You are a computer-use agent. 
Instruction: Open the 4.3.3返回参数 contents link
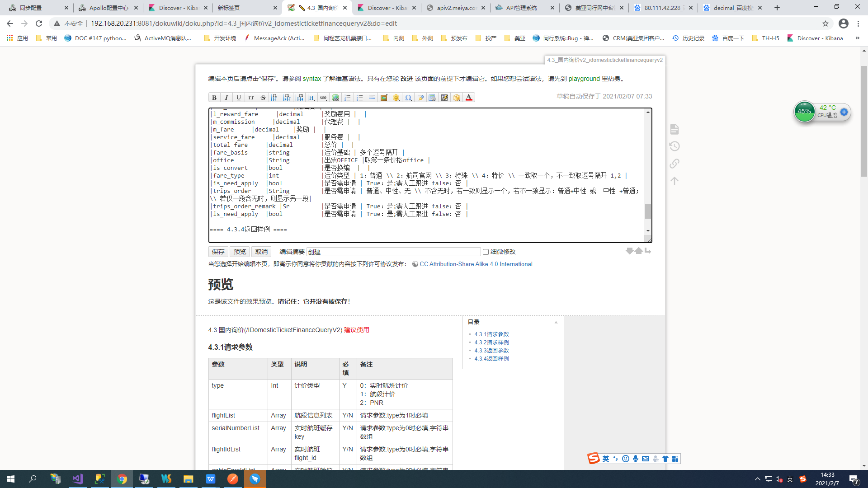pyautogui.click(x=491, y=351)
